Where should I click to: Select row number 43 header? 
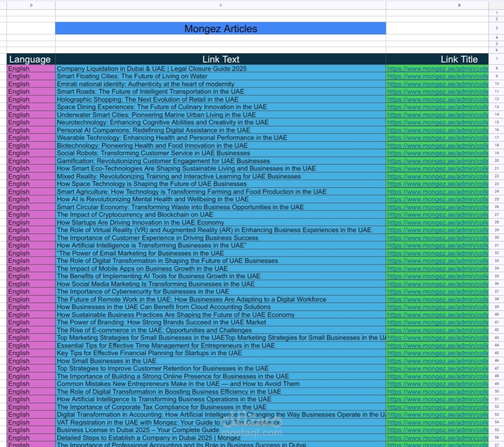coord(497,338)
